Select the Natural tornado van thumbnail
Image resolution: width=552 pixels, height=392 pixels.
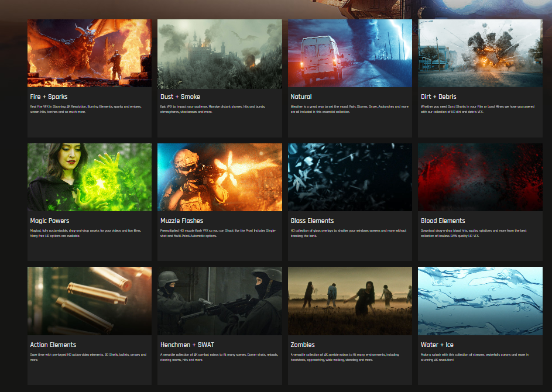349,53
